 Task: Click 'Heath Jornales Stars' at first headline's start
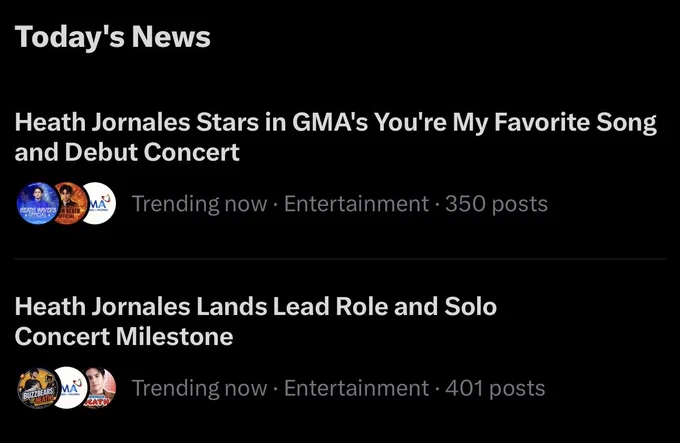pyautogui.click(x=137, y=122)
